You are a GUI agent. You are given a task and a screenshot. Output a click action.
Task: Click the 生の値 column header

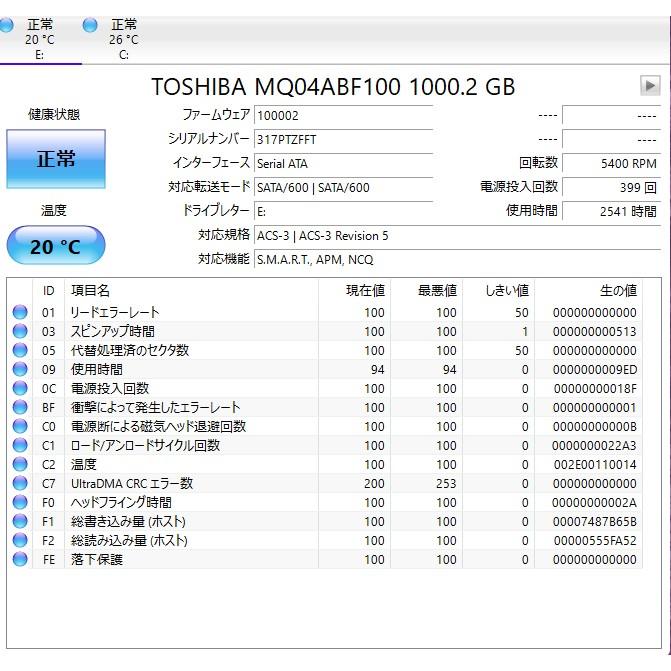coord(588,291)
